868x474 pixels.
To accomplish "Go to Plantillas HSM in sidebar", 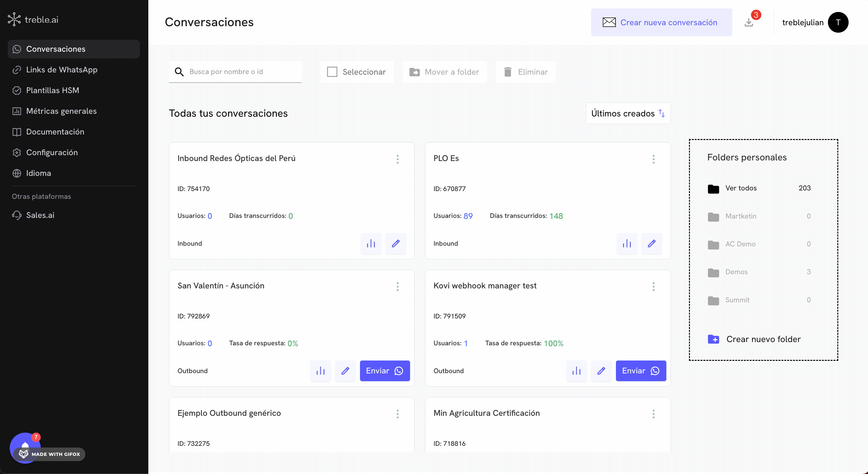I will (x=53, y=90).
